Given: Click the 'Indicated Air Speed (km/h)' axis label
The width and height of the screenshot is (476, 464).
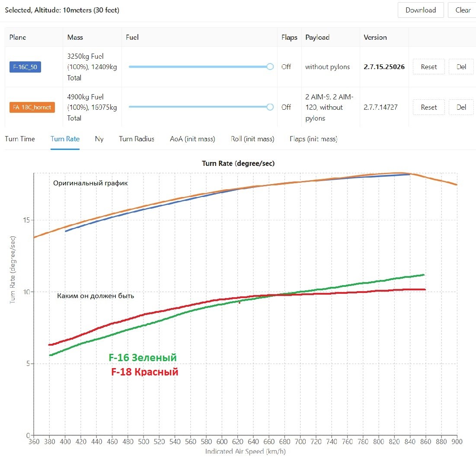Looking at the screenshot, I should coord(245,451).
